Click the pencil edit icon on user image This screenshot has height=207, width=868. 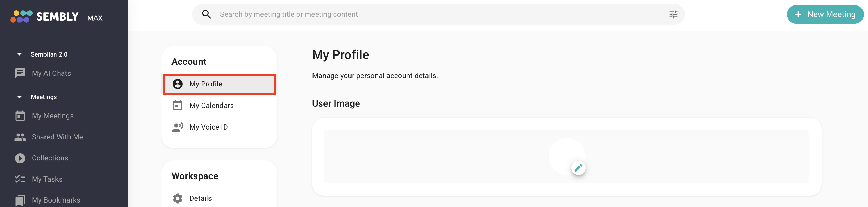tap(578, 168)
